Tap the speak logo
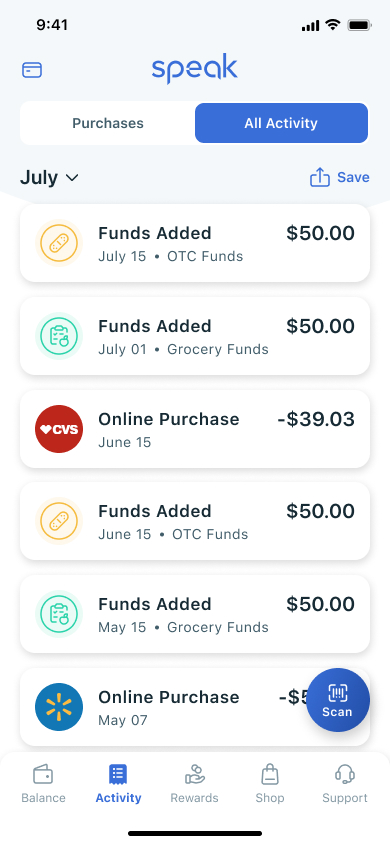Image resolution: width=390 pixels, height=844 pixels. point(195,68)
